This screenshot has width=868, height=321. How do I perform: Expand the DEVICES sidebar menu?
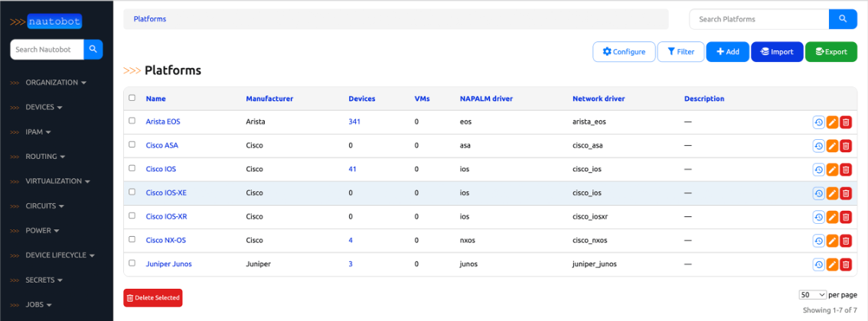click(x=44, y=107)
